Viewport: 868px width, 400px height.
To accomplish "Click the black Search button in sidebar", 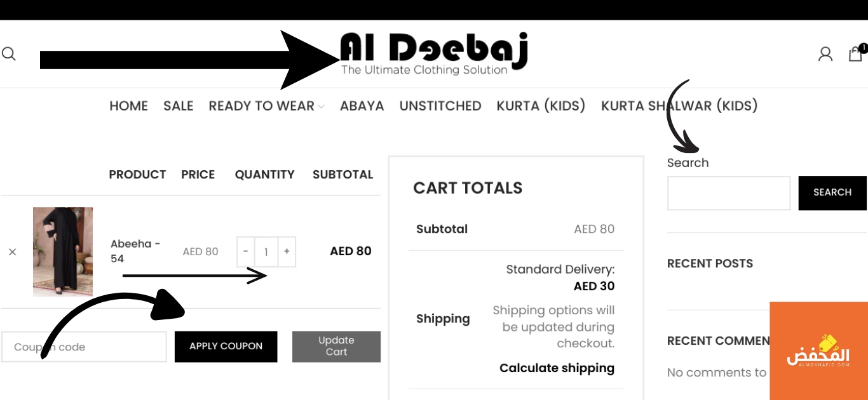I will point(832,192).
